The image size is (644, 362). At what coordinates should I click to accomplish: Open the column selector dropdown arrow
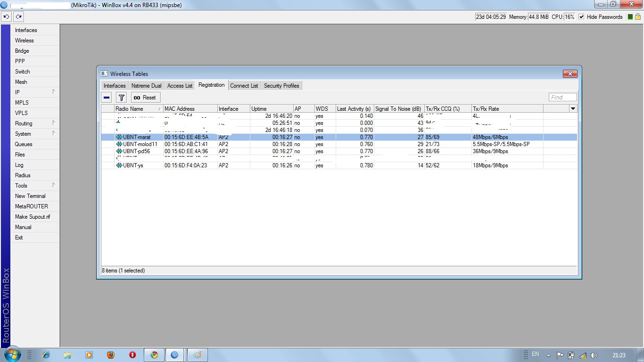[x=573, y=109]
